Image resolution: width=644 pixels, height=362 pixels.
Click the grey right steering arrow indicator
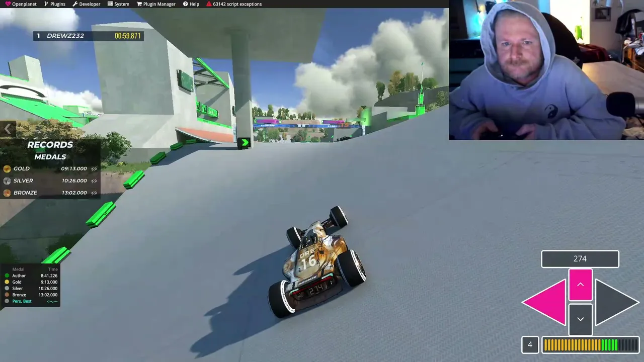pyautogui.click(x=617, y=303)
